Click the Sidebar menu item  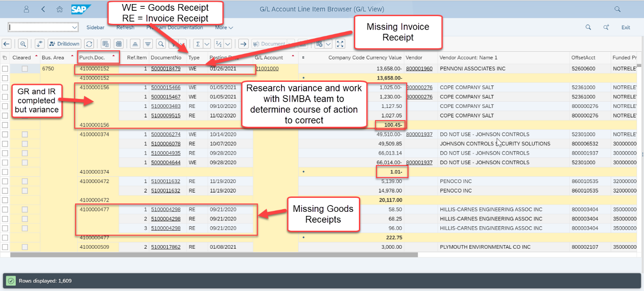(x=95, y=27)
